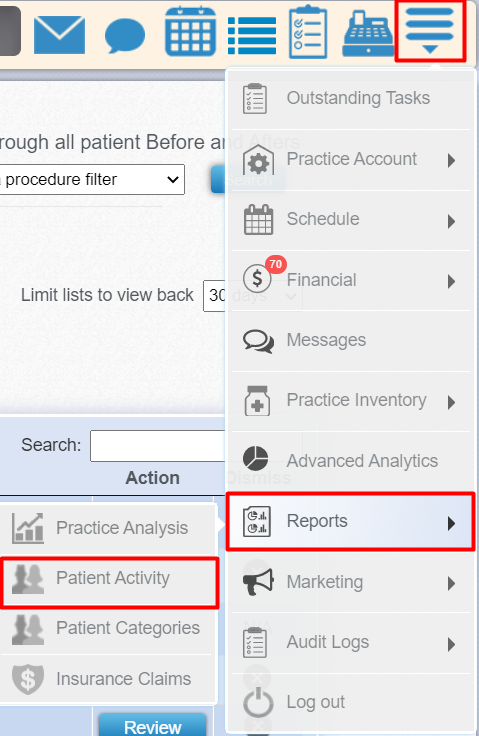Screen dimensions: 479x736
Task: Select Outstanding Tasks menu entry
Action: click(x=351, y=98)
